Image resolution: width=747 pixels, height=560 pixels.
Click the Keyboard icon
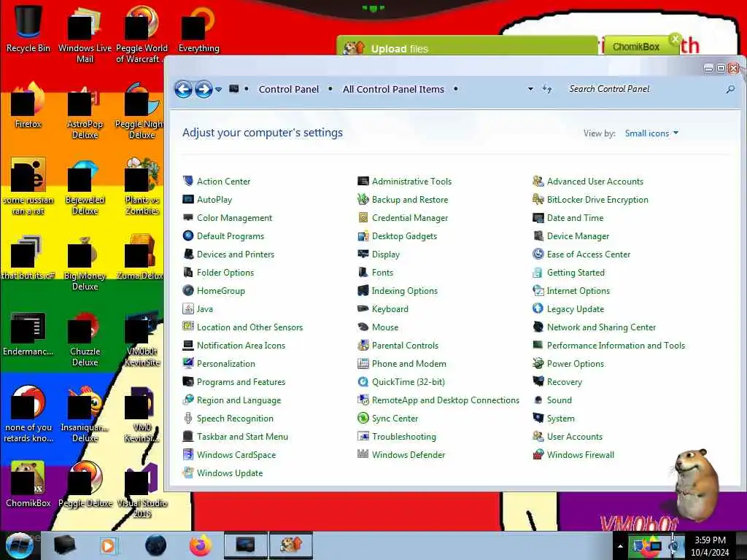point(363,308)
